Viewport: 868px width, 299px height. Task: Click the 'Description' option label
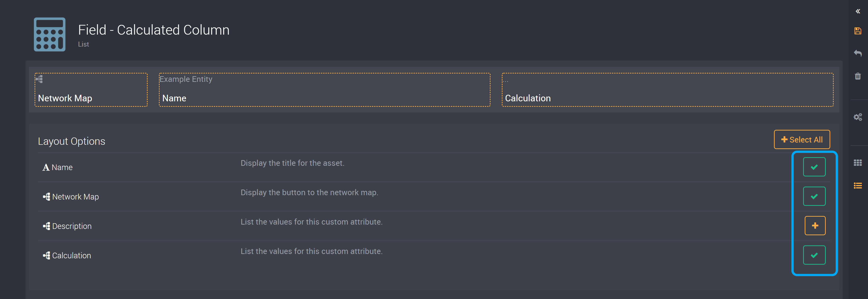72,226
